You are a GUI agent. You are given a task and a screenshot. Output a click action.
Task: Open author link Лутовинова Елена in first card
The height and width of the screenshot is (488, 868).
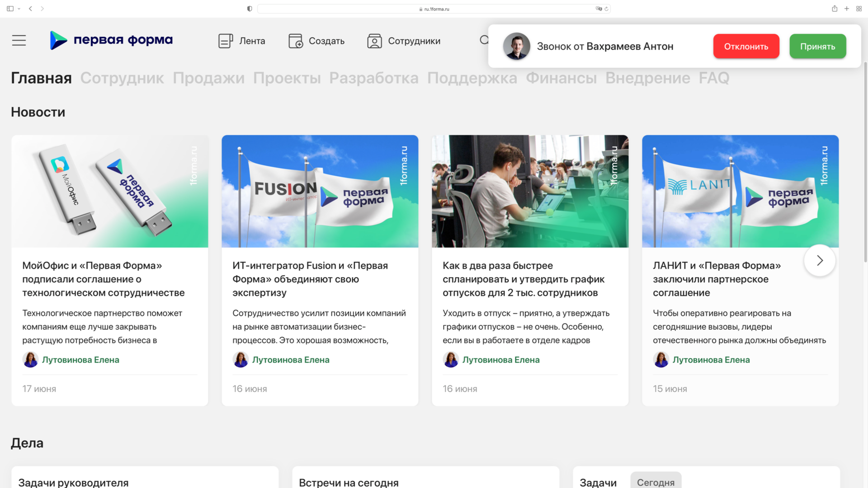pyautogui.click(x=80, y=360)
